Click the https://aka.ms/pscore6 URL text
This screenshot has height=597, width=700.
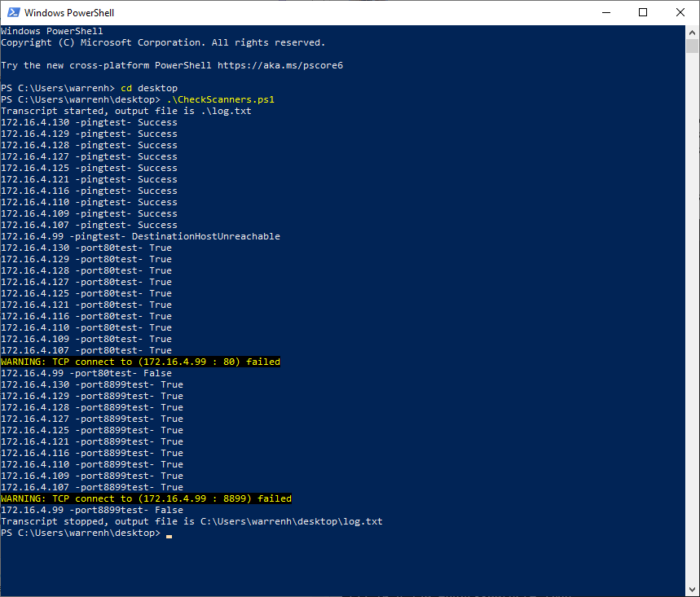(280, 66)
